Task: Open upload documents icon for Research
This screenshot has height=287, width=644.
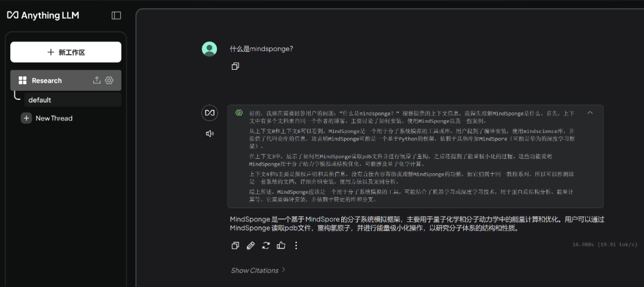Action: 97,80
